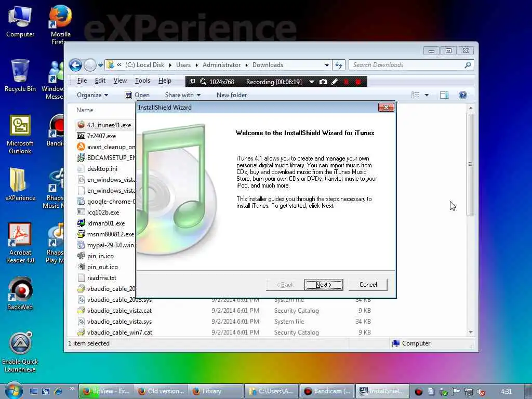Select file msnm800812.exe
This screenshot has height=399, width=532.
(x=106, y=234)
